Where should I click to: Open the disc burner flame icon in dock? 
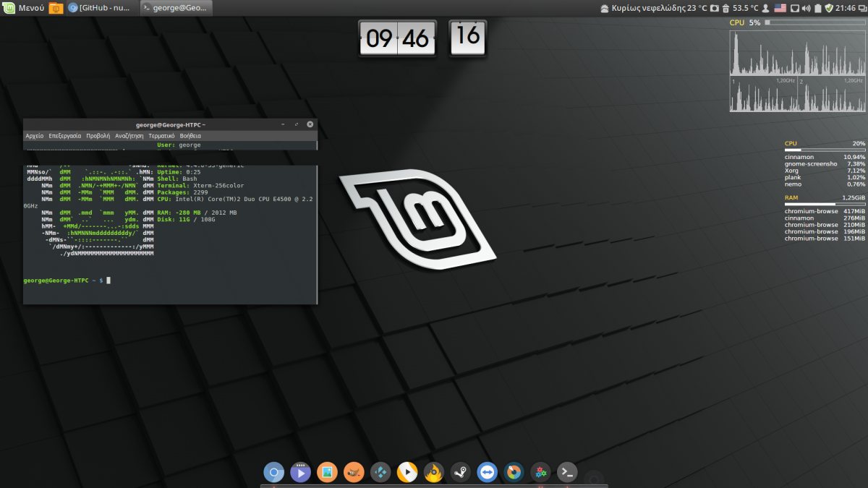pos(434,473)
